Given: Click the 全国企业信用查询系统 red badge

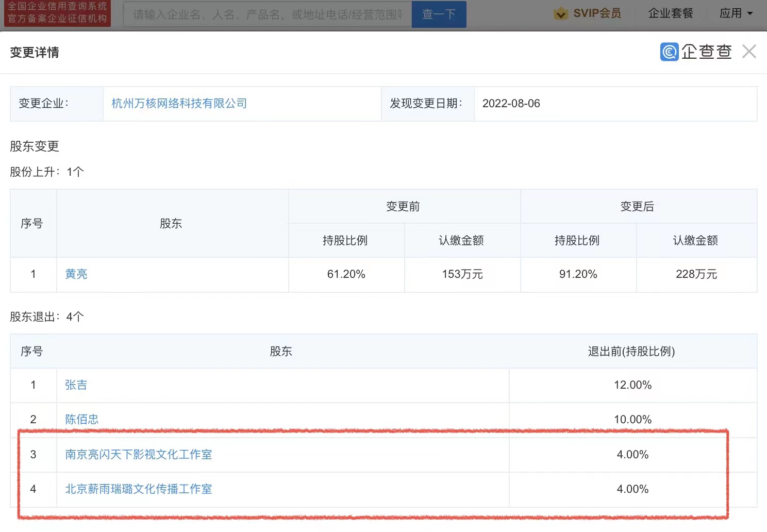Looking at the screenshot, I should (x=57, y=13).
